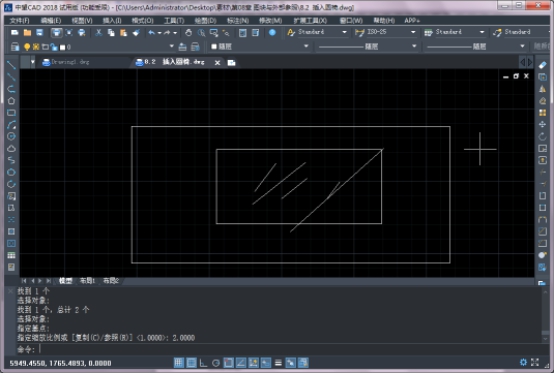Toggle lineweight display in status bar

tap(278, 363)
